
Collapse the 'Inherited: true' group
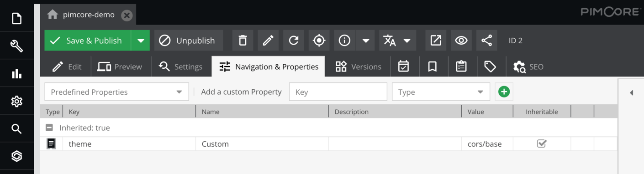pos(49,128)
